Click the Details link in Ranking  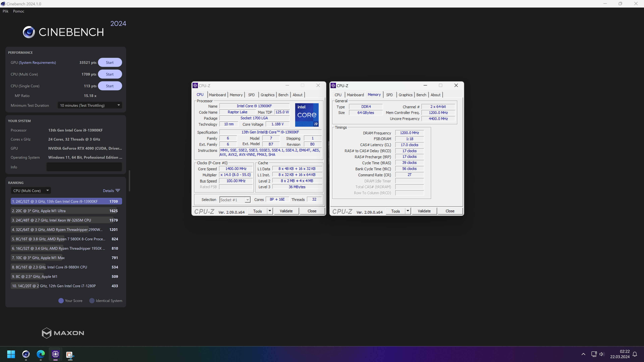click(108, 191)
